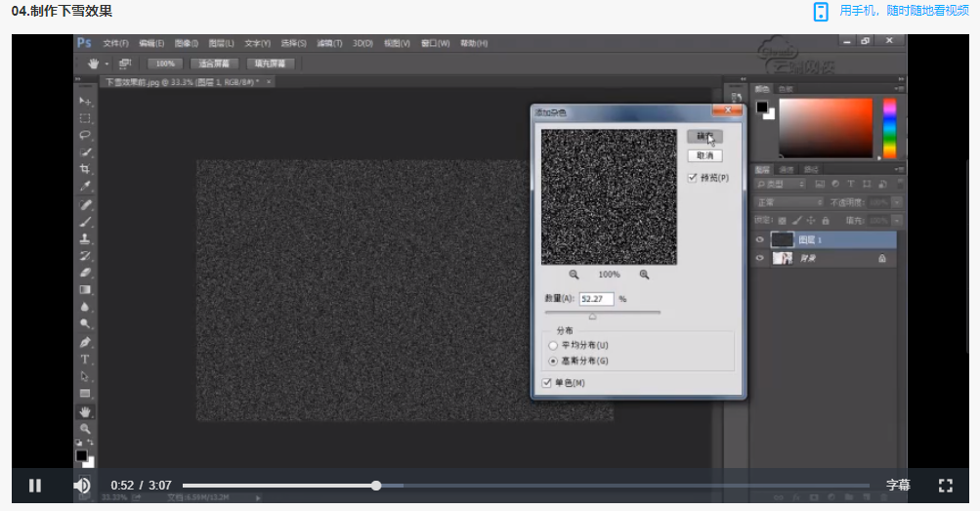The image size is (980, 511).
Task: Select the Crop tool
Action: [85, 169]
